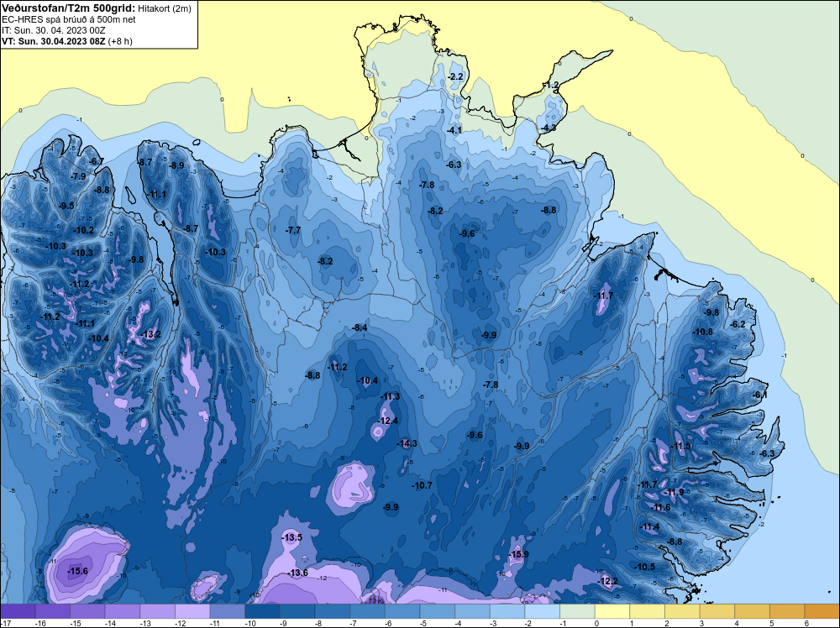Click the legend swatch labeled -17

point(18,611)
